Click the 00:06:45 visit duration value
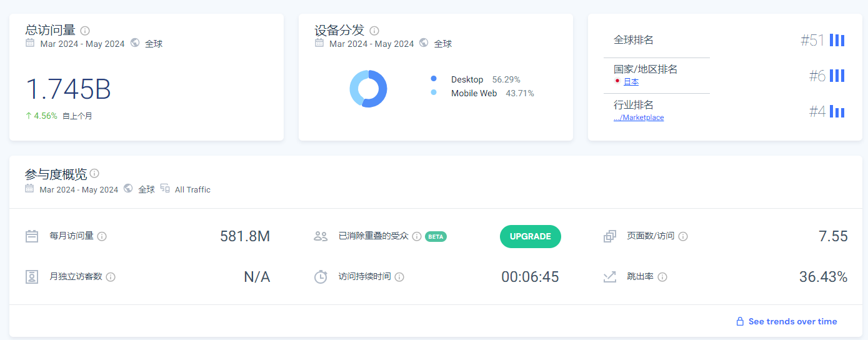This screenshot has width=868, height=340. 530,277
